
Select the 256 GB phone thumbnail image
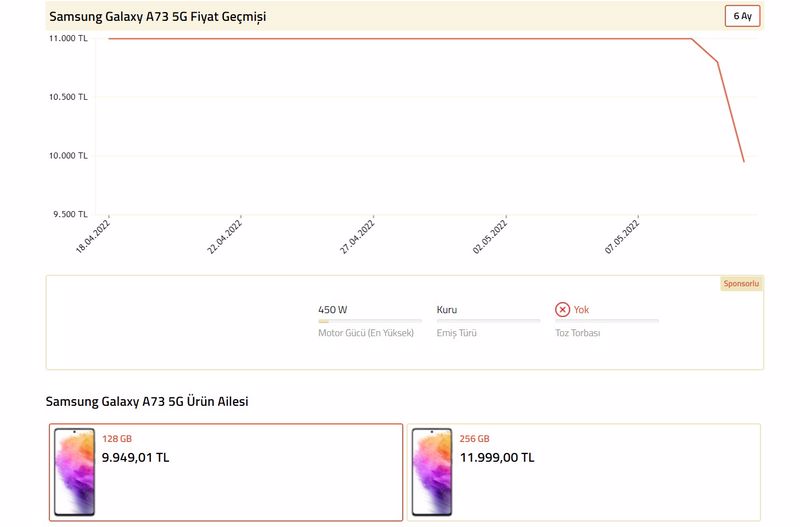(432, 472)
